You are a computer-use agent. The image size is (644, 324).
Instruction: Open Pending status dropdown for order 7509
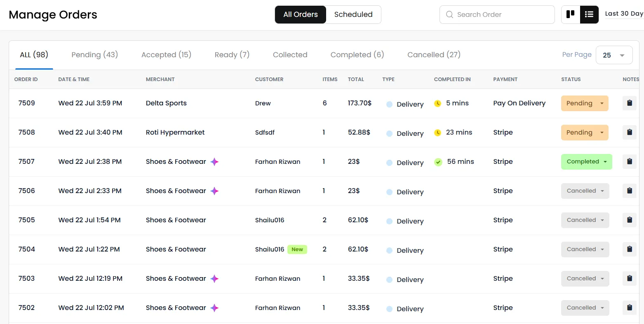(585, 103)
